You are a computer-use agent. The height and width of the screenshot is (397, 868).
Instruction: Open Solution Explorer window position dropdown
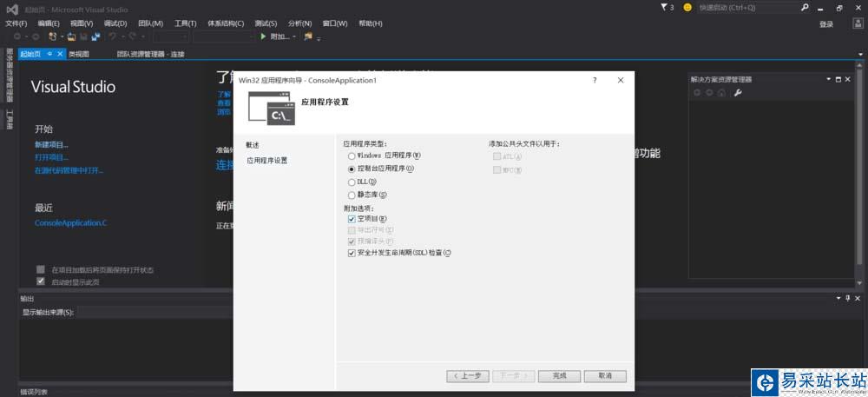pos(829,79)
